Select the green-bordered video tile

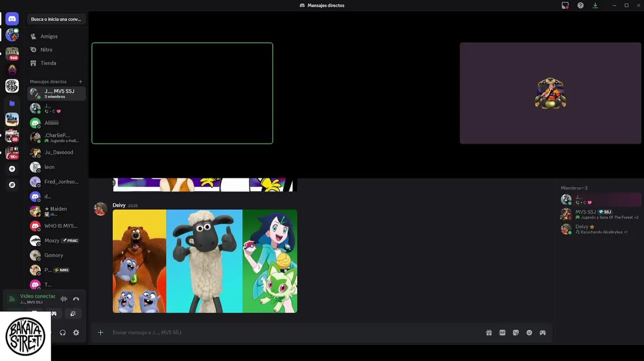[x=182, y=93]
